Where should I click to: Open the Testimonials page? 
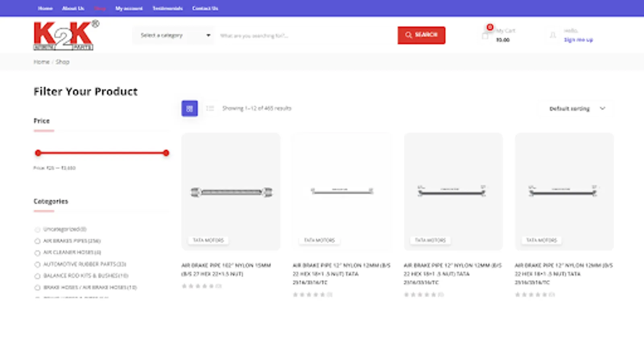[167, 8]
